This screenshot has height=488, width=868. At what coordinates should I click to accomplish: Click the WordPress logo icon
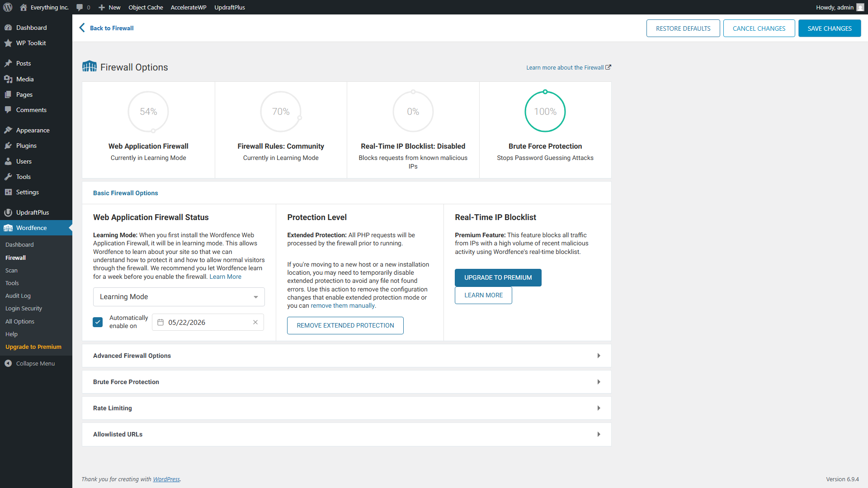[8, 7]
